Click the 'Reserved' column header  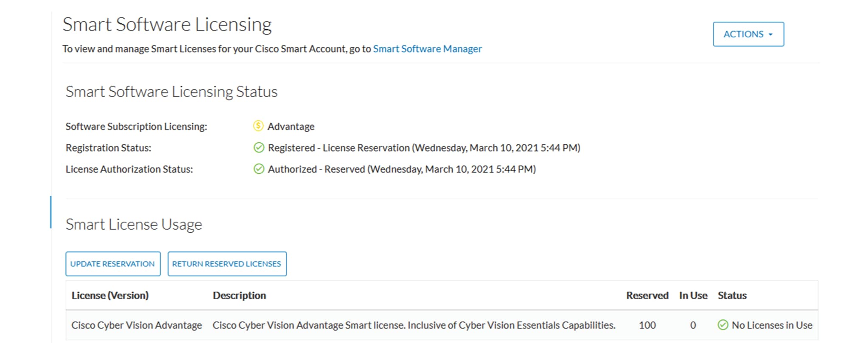click(647, 296)
